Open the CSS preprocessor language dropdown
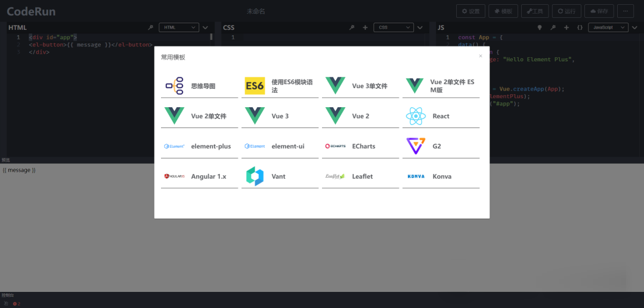The image size is (644, 308). (394, 27)
